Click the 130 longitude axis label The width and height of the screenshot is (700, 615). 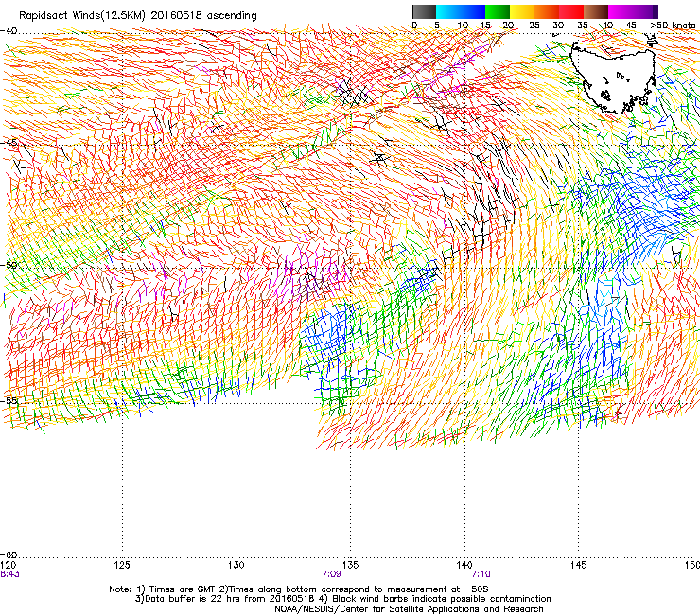click(x=236, y=565)
